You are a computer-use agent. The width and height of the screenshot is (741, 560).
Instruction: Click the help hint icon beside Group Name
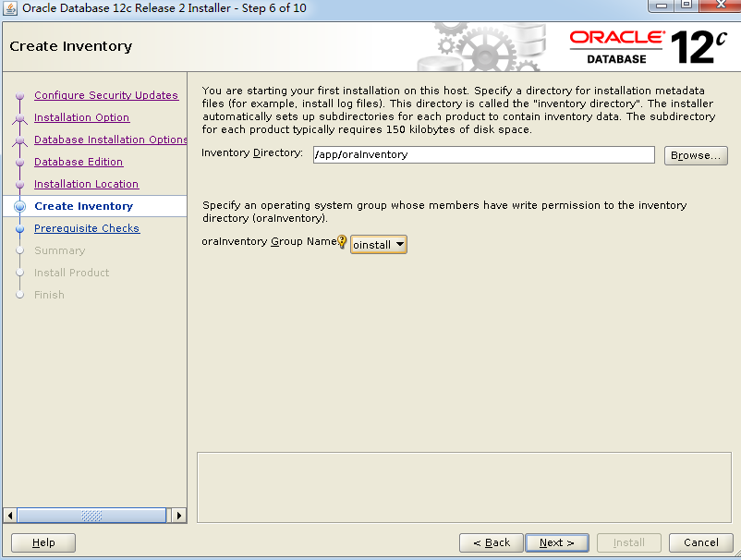[x=342, y=241]
